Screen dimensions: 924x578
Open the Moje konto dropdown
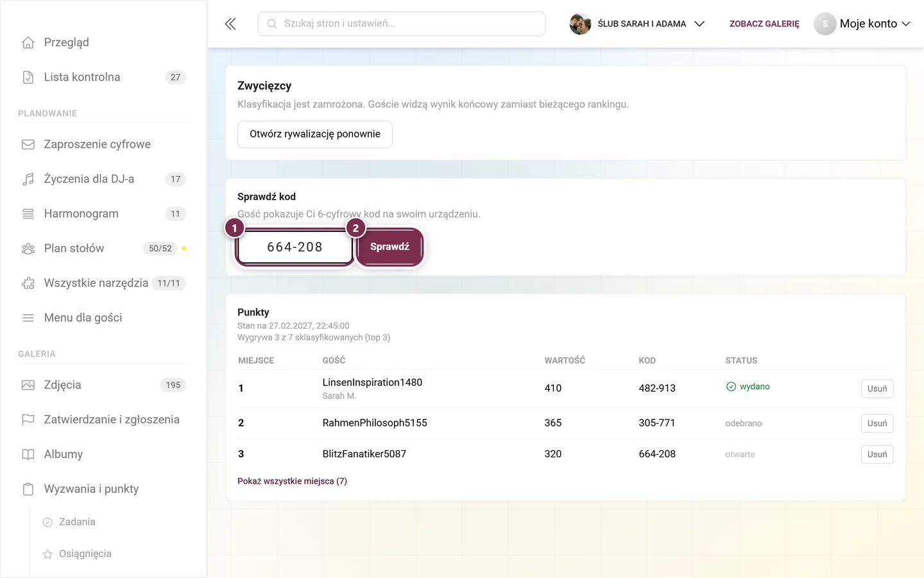pos(862,24)
